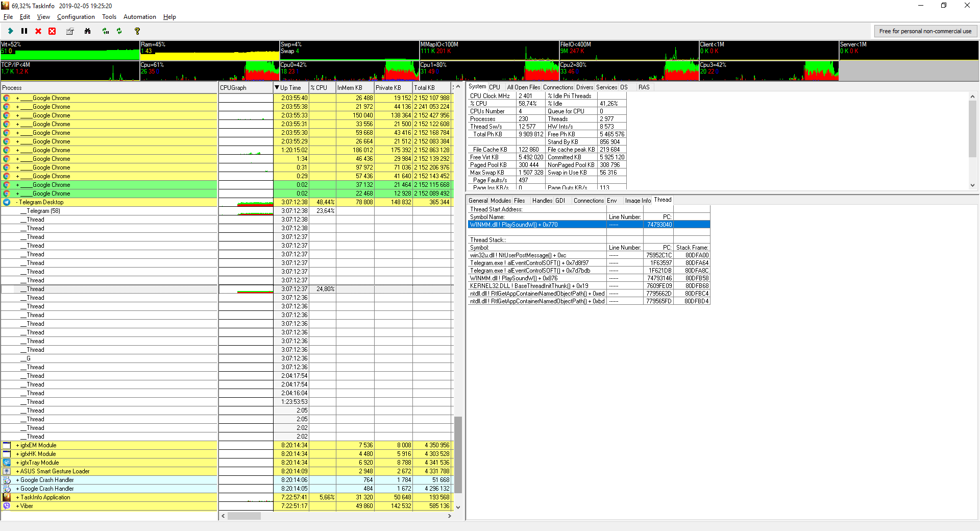Click the purple Viber process icon
Image resolution: width=980 pixels, height=531 pixels.
(7, 506)
